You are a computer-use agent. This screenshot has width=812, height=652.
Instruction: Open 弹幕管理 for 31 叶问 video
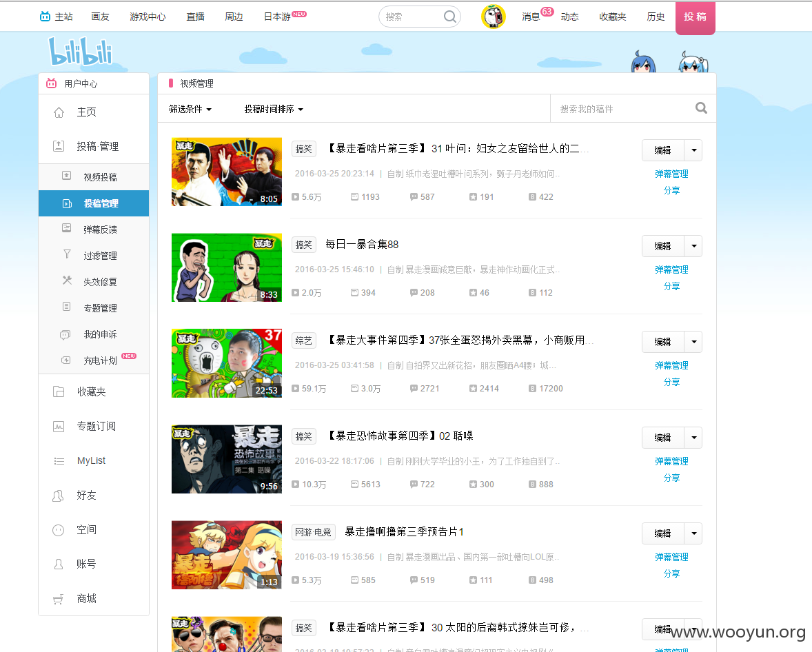(x=671, y=174)
